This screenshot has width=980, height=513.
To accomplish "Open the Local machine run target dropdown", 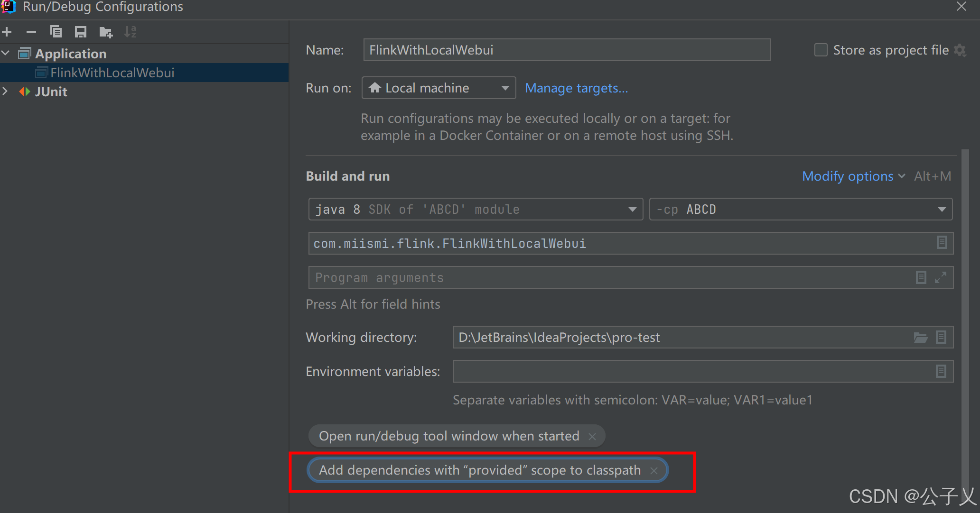I will click(x=439, y=88).
